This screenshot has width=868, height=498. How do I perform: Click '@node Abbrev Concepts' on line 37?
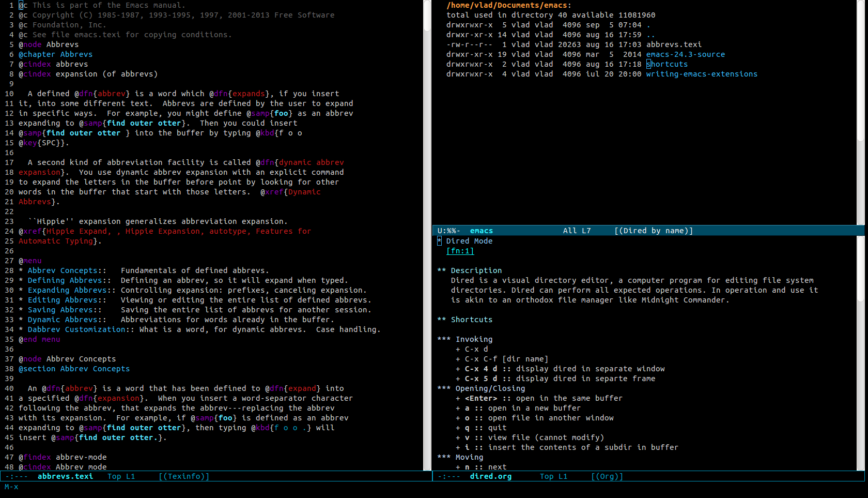pos(67,359)
